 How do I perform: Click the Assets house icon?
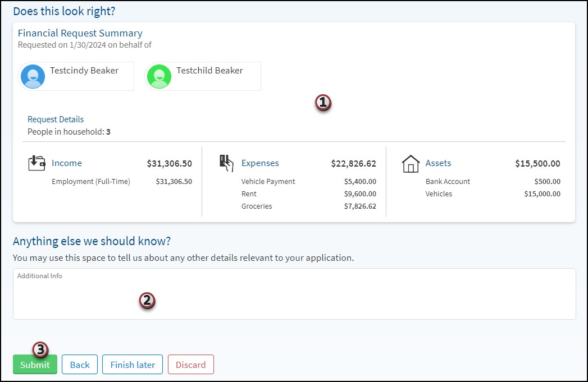click(411, 164)
